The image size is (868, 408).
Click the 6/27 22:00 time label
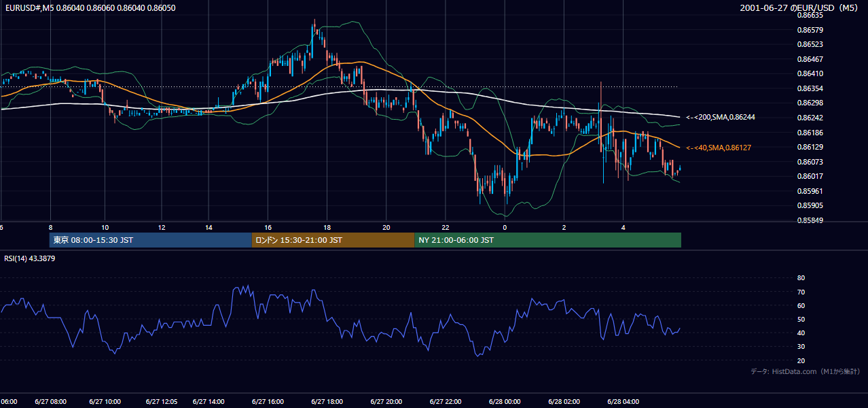446,401
